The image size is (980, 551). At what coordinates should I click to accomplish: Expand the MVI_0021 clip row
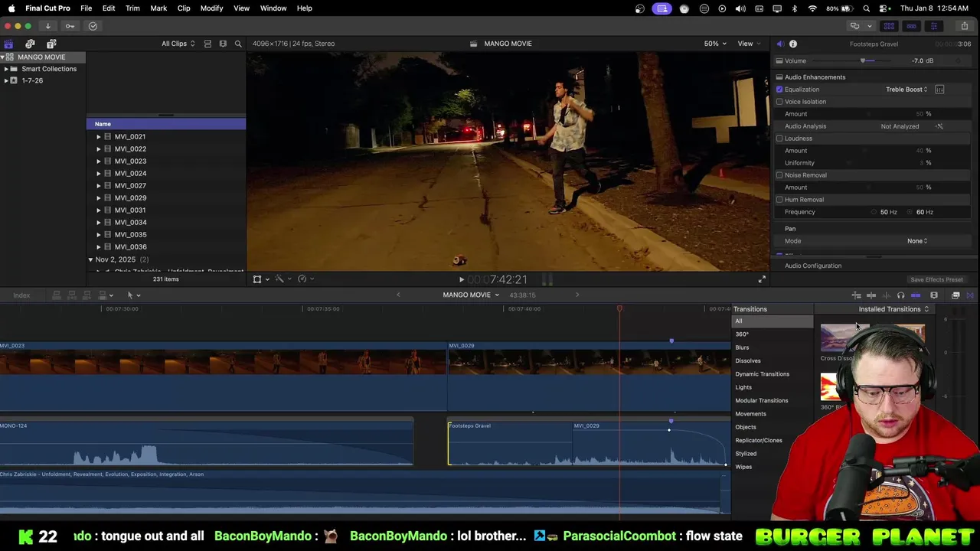coord(98,137)
